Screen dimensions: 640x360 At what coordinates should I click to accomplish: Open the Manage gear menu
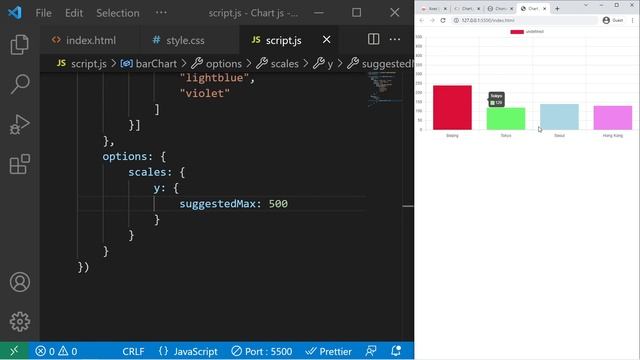[19, 322]
